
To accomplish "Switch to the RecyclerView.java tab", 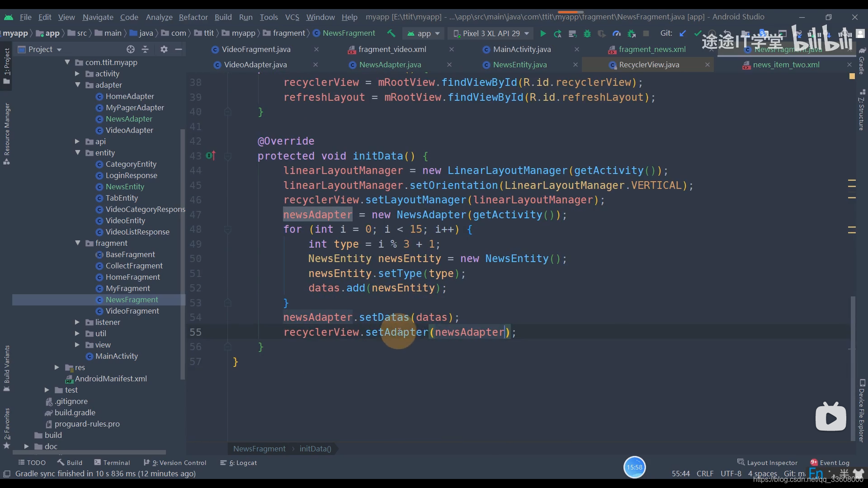I will pos(649,65).
